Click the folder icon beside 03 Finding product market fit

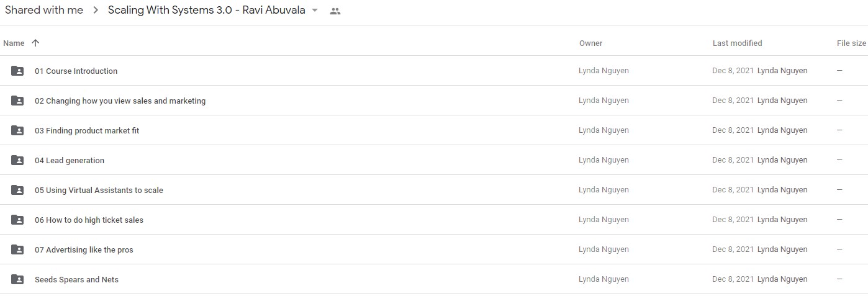(17, 130)
